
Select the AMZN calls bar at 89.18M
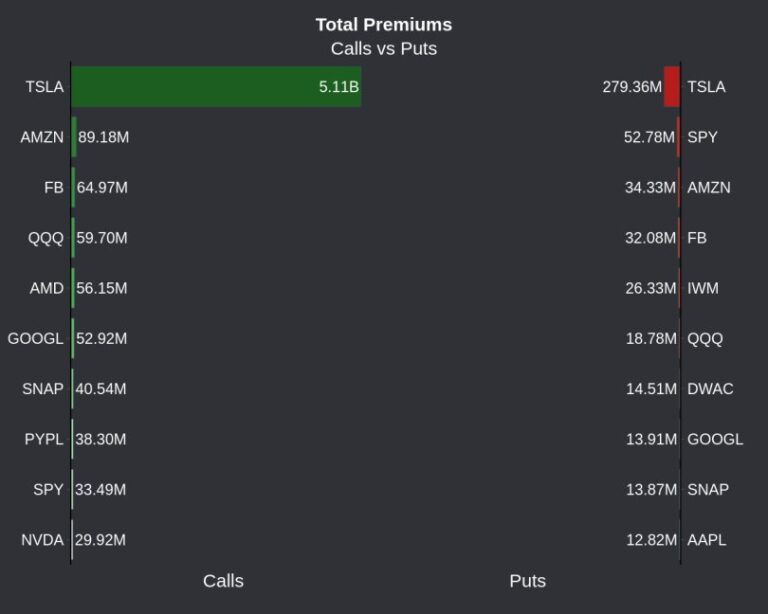74,137
